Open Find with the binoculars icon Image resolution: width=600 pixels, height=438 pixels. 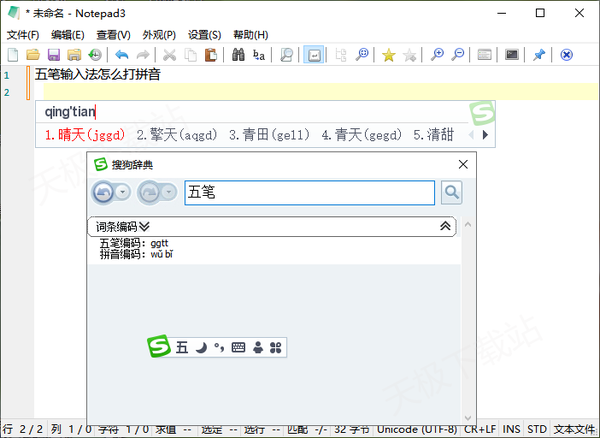[x=238, y=55]
